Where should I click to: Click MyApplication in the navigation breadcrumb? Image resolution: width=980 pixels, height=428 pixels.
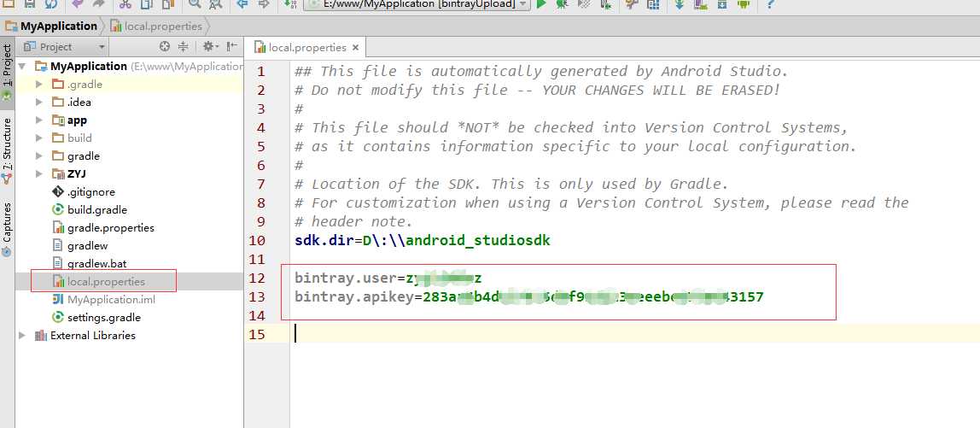[x=59, y=26]
